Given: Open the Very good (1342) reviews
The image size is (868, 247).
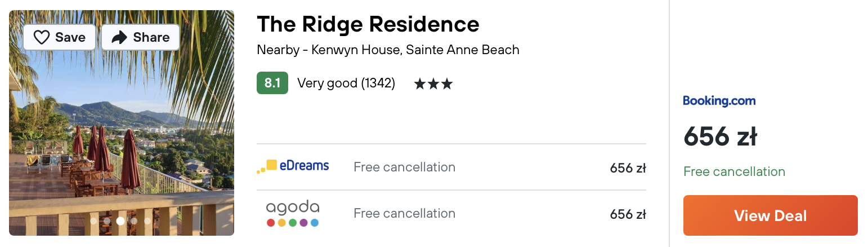Looking at the screenshot, I should [x=346, y=83].
